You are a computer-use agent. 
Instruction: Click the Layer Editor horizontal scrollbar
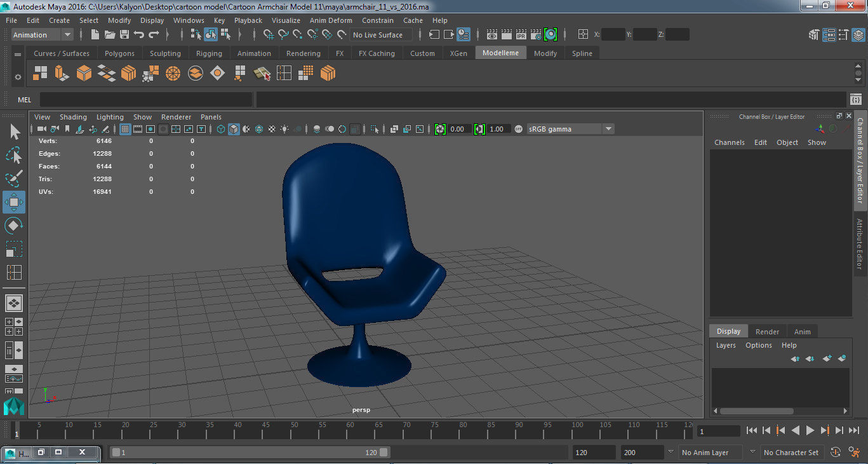click(756, 411)
